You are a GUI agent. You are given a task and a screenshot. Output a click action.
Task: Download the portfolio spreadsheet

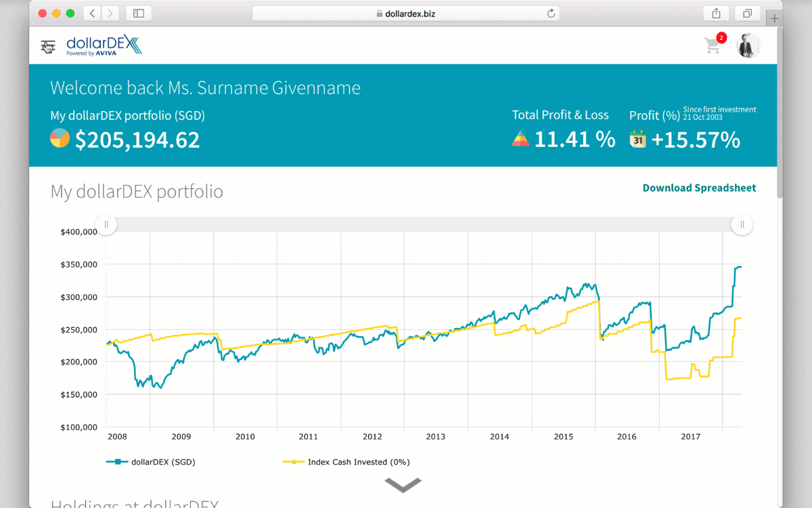699,188
